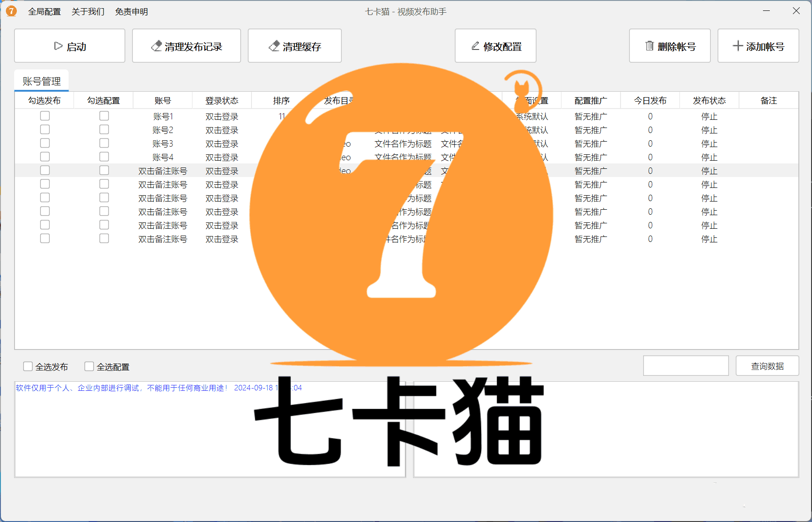
Task: Open the 免责申明 menu
Action: pyautogui.click(x=132, y=12)
